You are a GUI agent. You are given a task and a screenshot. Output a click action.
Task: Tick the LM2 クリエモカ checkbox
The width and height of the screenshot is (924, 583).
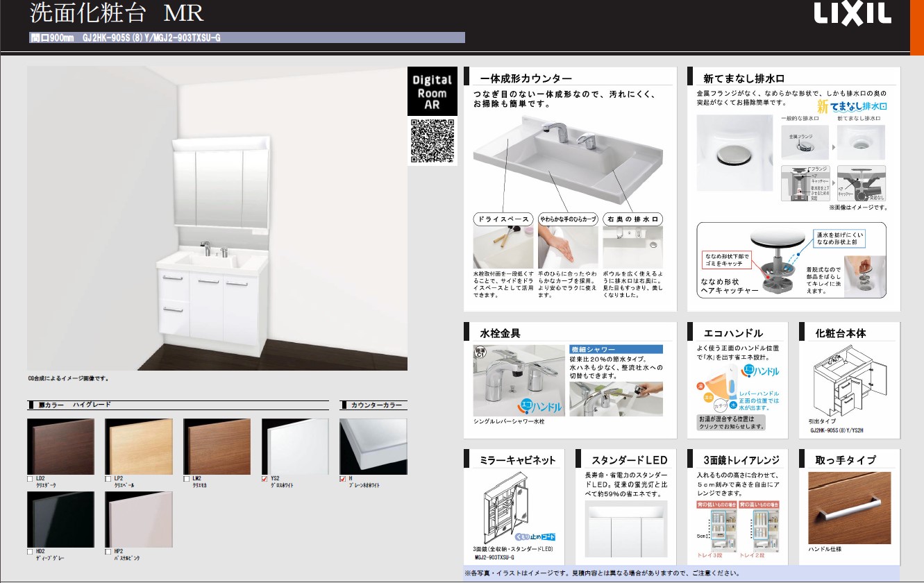[x=187, y=479]
